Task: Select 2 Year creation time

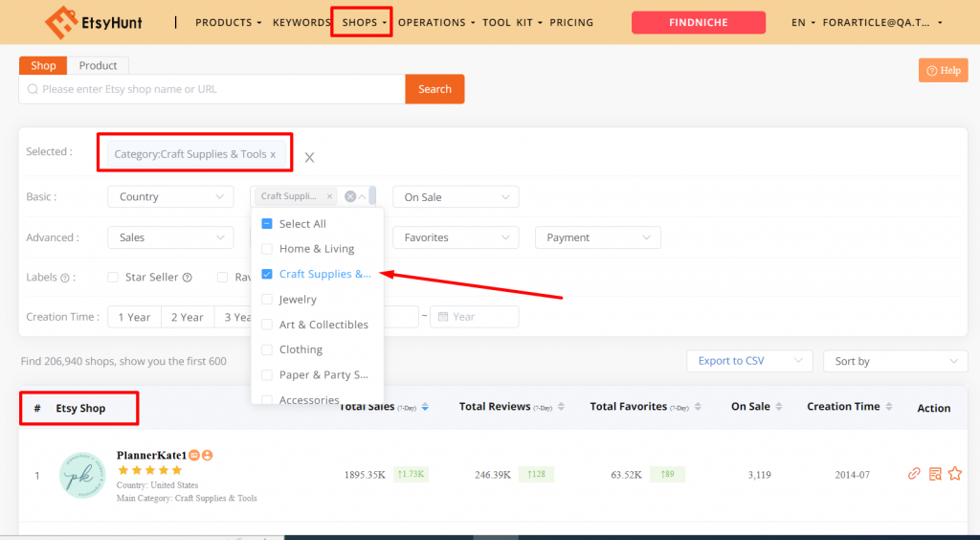Action: [188, 317]
